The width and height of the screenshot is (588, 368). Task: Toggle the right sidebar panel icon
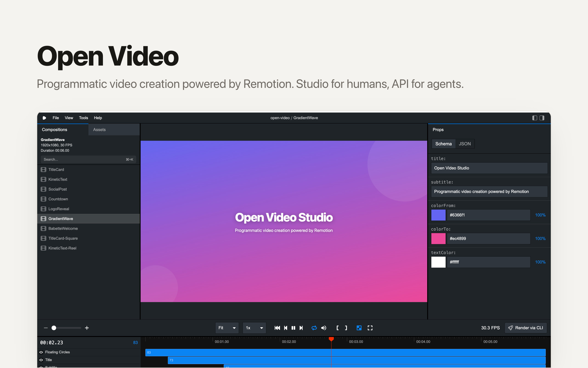tap(542, 118)
